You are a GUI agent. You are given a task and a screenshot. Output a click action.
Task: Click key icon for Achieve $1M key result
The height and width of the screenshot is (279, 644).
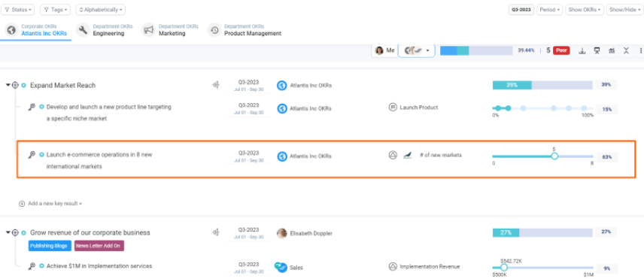[x=32, y=266]
